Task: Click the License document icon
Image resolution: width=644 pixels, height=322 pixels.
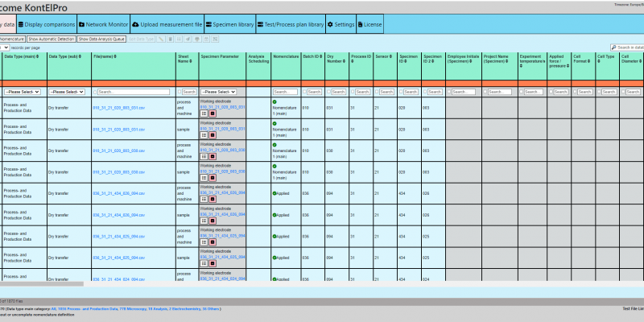Action: pyautogui.click(x=360, y=25)
